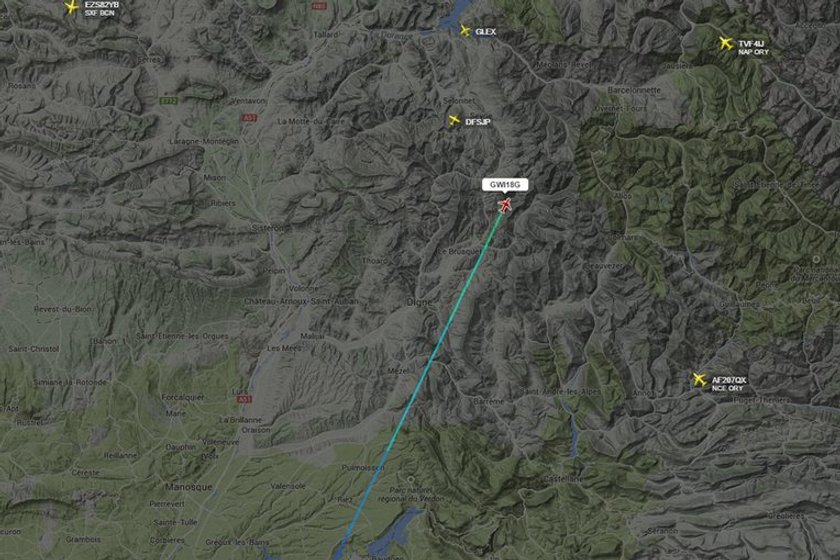Click the yellow EZS82YB plane icon
This screenshot has width=840, height=560.
pos(71,7)
